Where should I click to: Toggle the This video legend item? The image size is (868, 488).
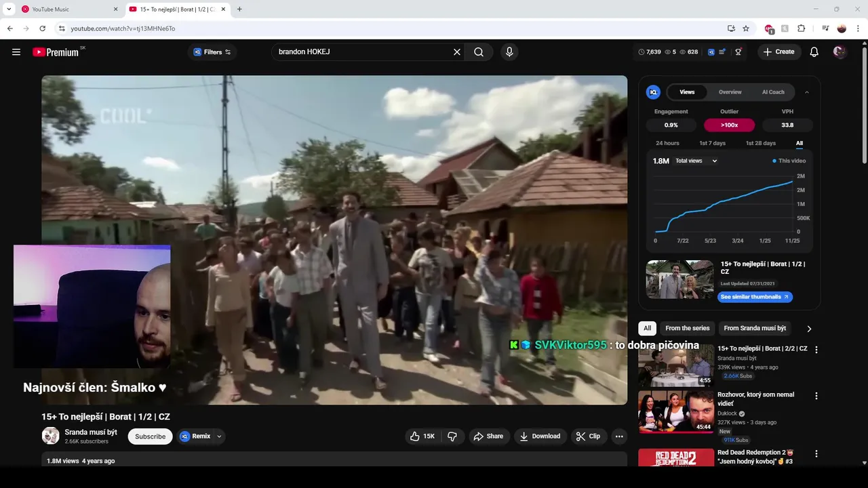[x=789, y=161]
